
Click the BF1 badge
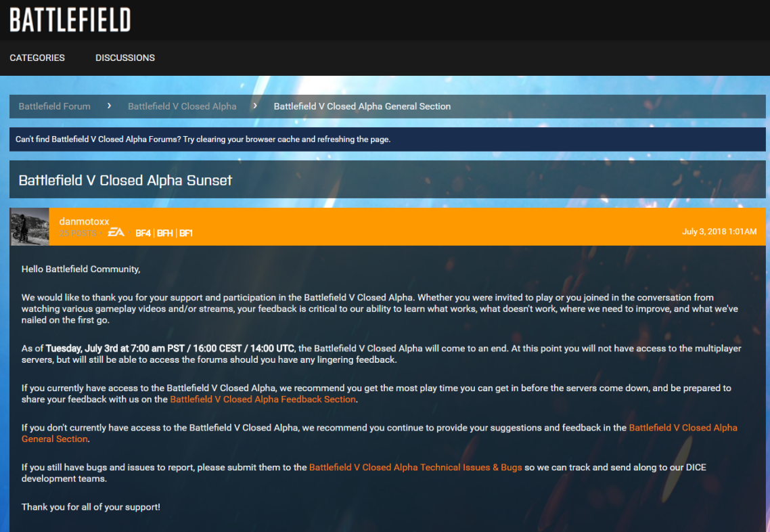(x=186, y=234)
